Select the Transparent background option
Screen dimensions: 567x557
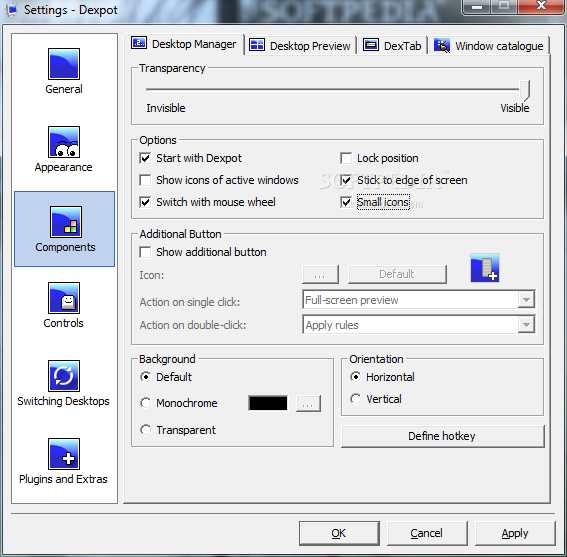pos(145,430)
